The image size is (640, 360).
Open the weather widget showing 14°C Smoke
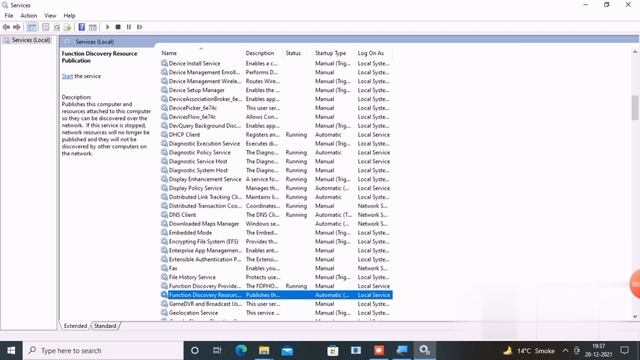pyautogui.click(x=529, y=350)
